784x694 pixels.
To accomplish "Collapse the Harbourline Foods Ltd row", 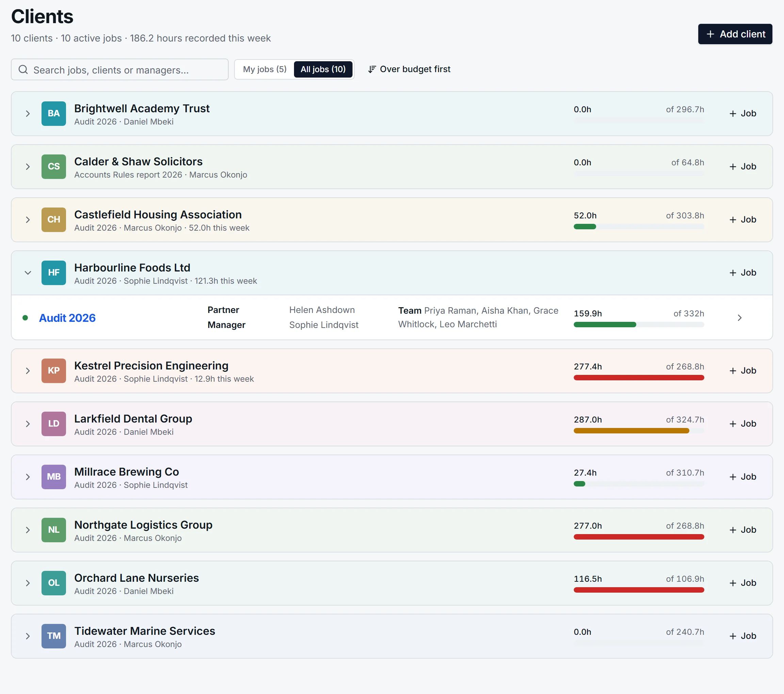I will click(28, 272).
